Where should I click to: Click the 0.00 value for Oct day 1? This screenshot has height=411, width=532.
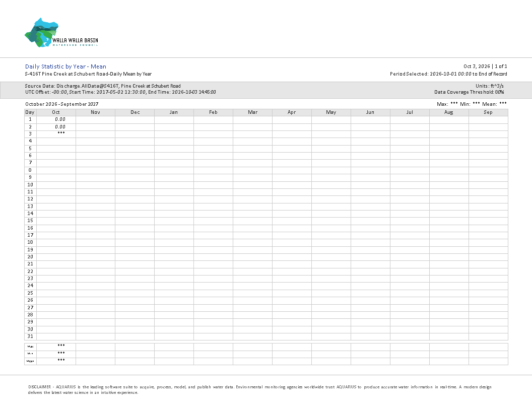(60, 119)
